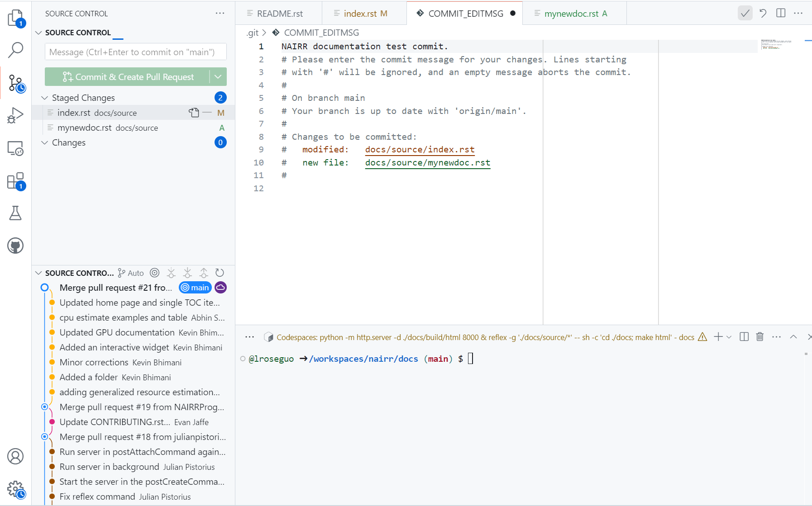Add a new terminal with plus icon

pos(718,337)
